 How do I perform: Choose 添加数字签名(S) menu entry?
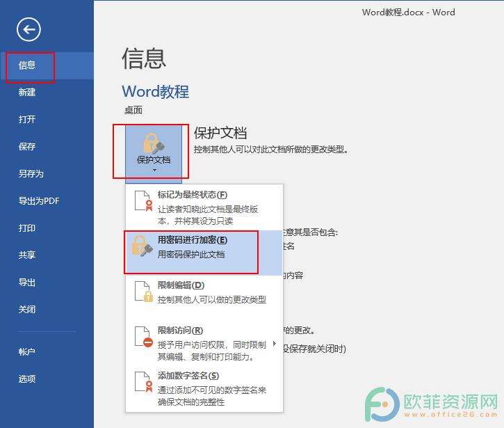point(204,388)
